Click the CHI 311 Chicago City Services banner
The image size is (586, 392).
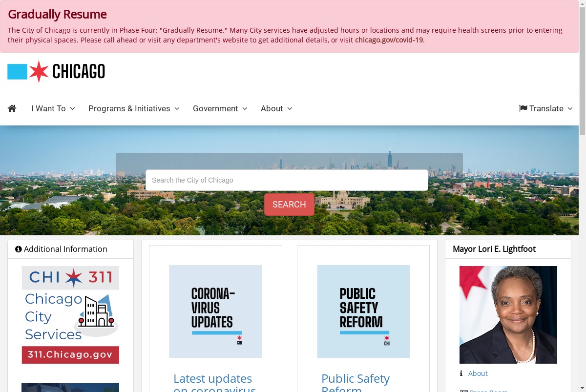tap(70, 315)
